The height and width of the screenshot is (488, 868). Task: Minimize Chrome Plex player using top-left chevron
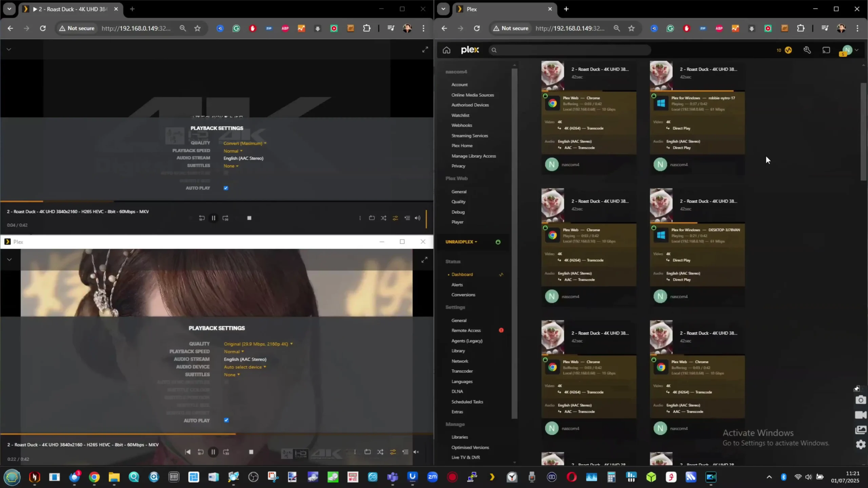(x=9, y=49)
